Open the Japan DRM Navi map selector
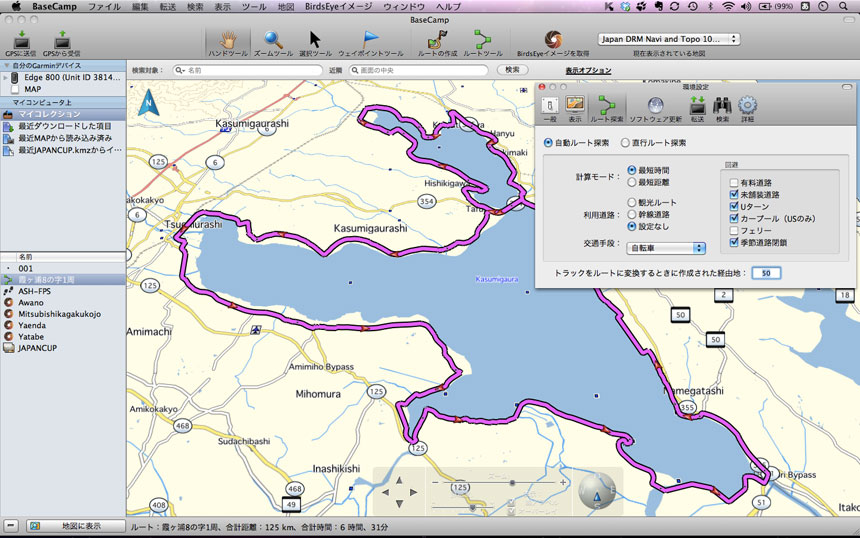Viewport: 860px width, 538px height. [669, 39]
